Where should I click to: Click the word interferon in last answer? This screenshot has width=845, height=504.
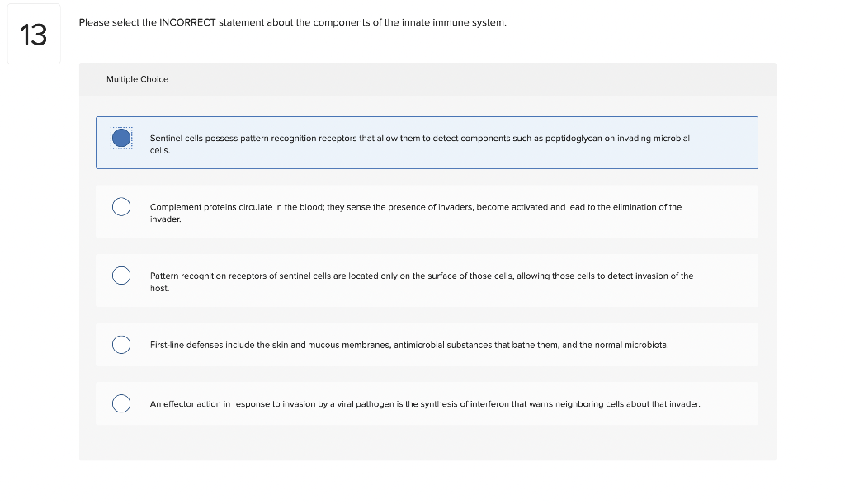[x=490, y=404]
